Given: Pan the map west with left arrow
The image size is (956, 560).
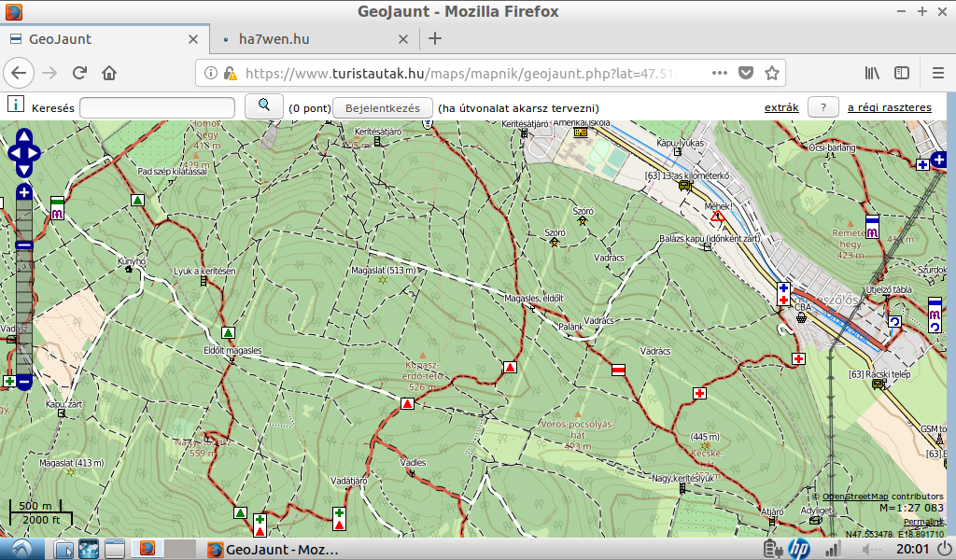Looking at the screenshot, I should pyautogui.click(x=13, y=153).
